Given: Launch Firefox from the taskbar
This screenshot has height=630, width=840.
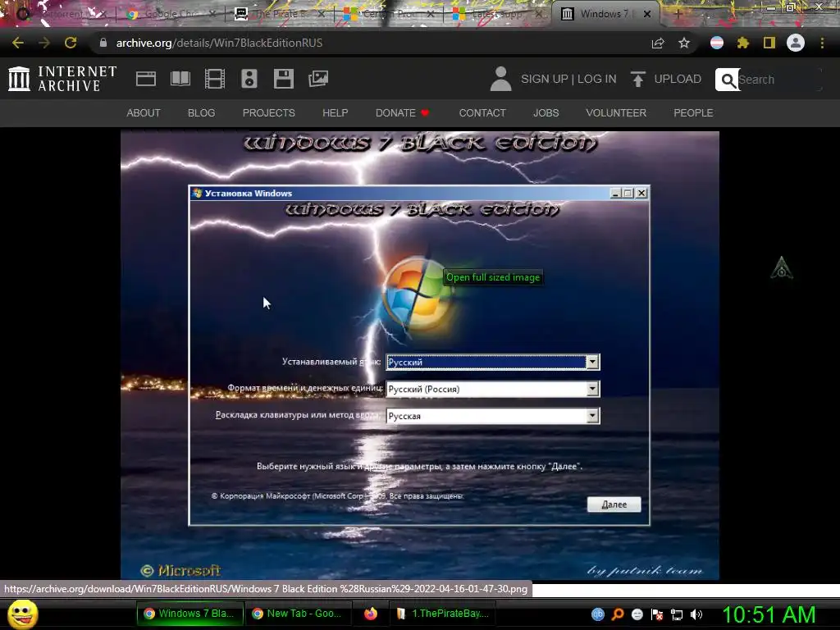Looking at the screenshot, I should pos(371,614).
